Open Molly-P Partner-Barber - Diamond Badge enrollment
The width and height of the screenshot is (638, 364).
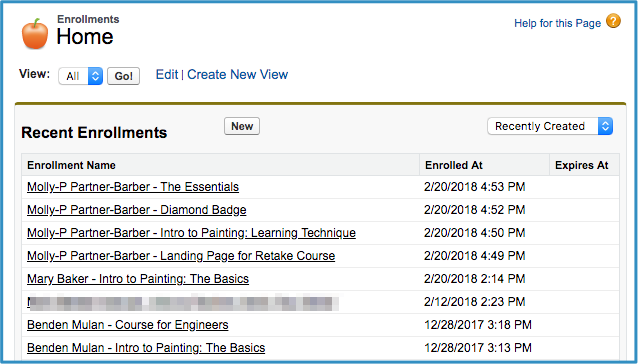point(137,210)
